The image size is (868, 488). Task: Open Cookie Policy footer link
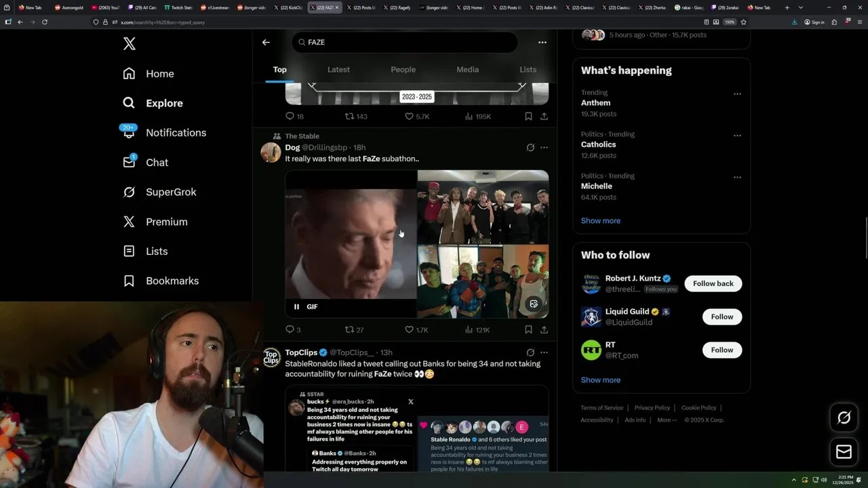698,408
